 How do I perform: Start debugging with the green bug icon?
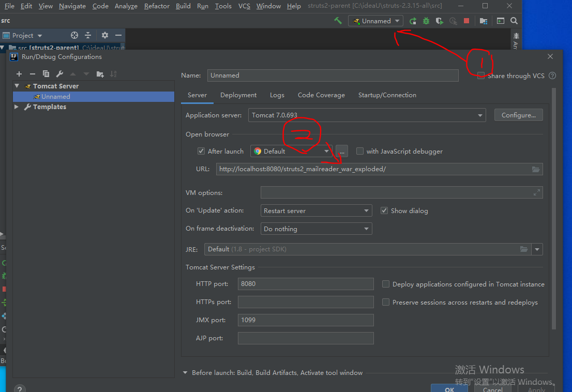click(426, 21)
